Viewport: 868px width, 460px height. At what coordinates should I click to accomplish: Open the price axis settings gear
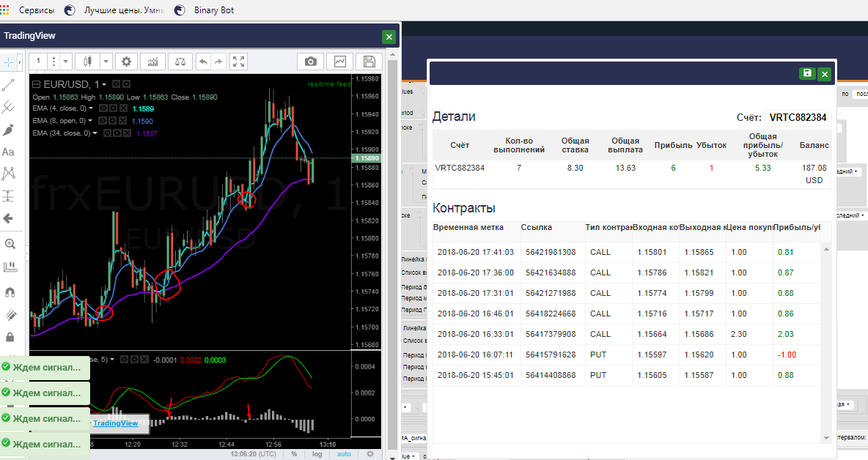coord(370,454)
